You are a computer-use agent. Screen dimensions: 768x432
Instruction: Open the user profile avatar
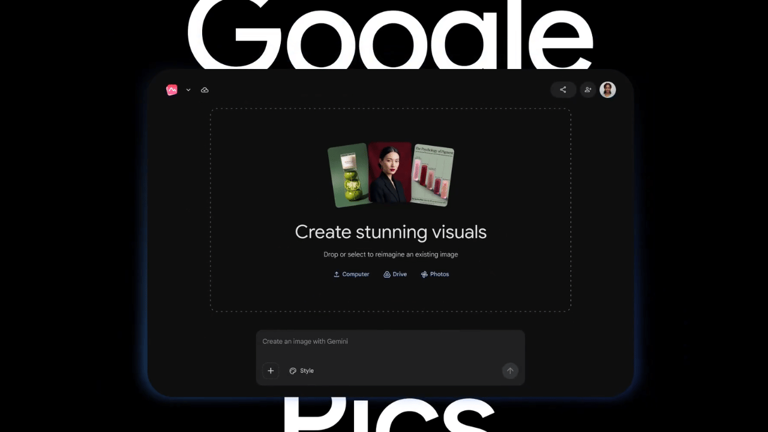pyautogui.click(x=608, y=90)
